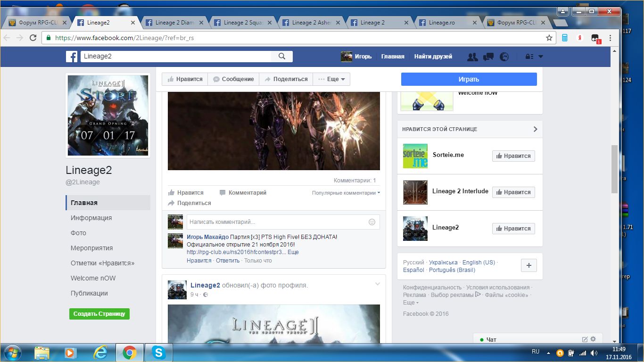Screen dimensions: 644x362
Task: Open Популярные комментарии dropdown
Action: pos(346,193)
